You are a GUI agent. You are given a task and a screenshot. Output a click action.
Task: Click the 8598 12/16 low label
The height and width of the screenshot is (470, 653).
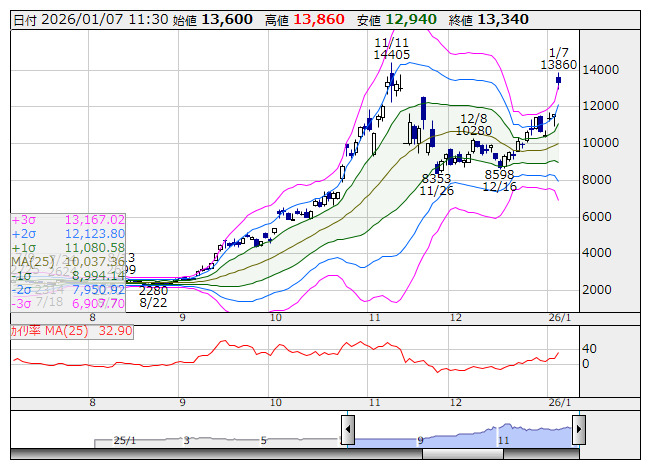pos(499,180)
